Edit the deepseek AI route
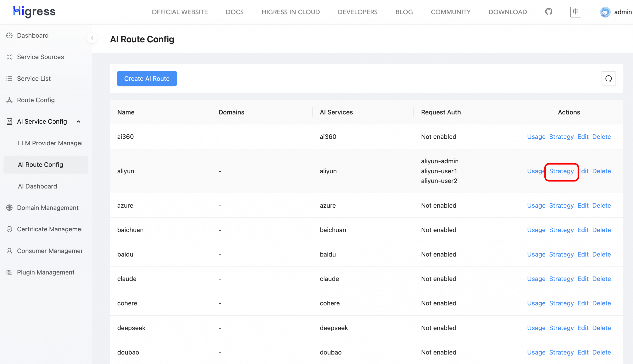The image size is (633, 364). (583, 328)
